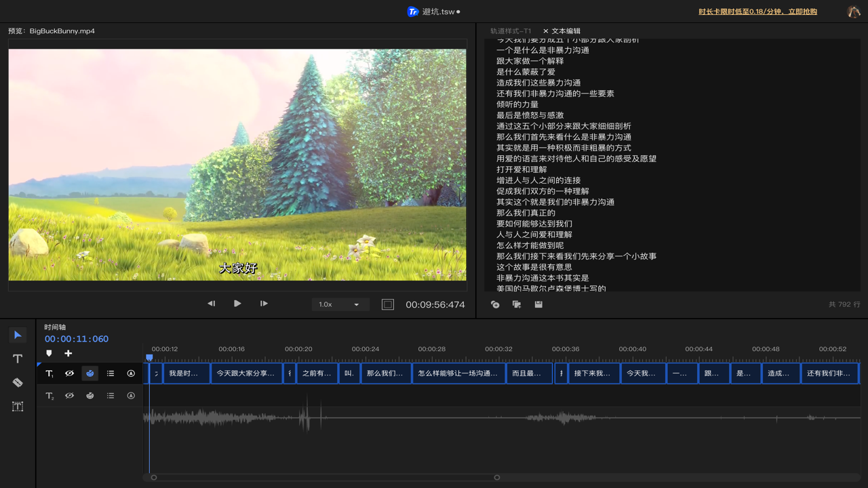Toggle the fullscreen preview square button
Image resolution: width=868 pixels, height=488 pixels.
pos(388,304)
